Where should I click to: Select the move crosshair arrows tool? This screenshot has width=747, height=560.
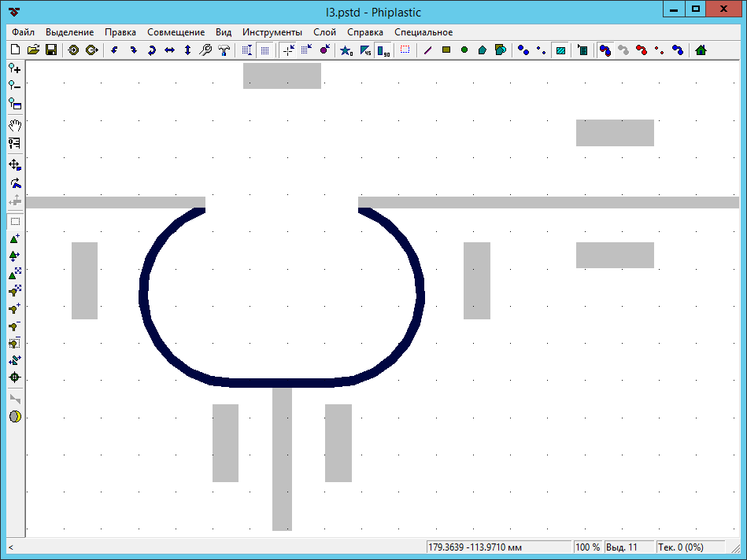(15, 164)
